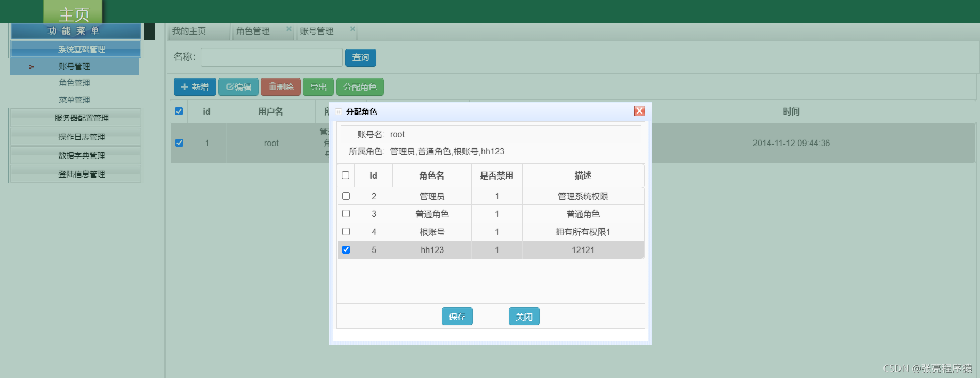Click the root username cell in account table

point(271,143)
